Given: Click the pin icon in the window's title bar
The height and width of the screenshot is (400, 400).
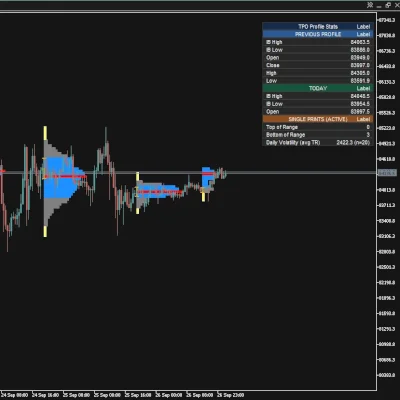Looking at the screenshot, I should (x=370, y=5).
